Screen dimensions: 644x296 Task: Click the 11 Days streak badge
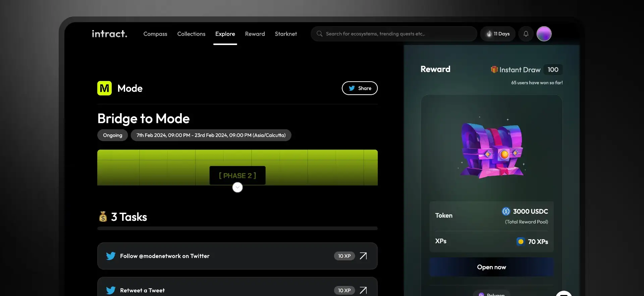[x=498, y=34]
